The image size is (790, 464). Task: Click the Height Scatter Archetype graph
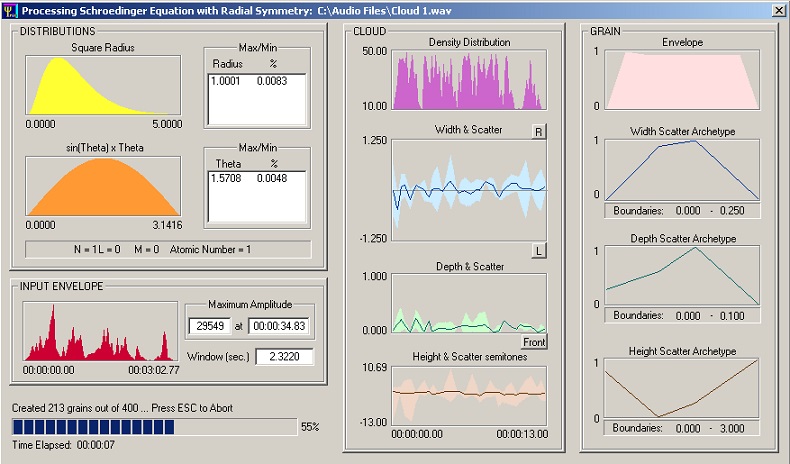[x=682, y=388]
